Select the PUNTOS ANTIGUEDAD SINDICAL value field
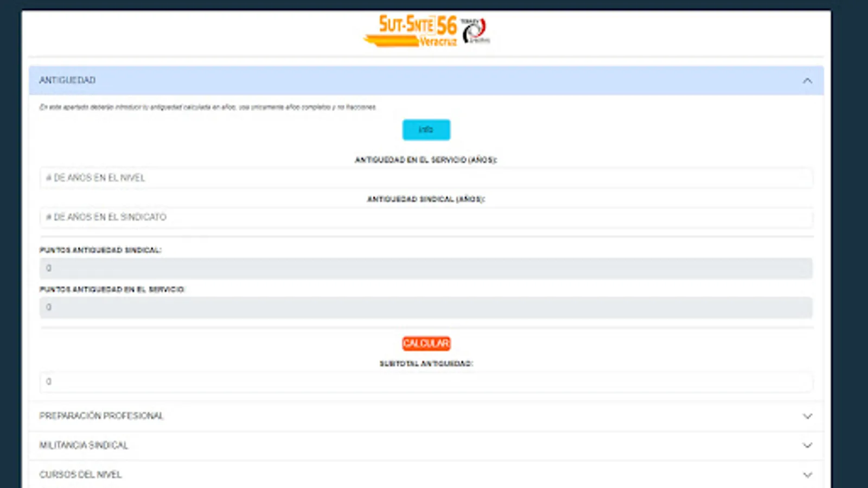 coord(426,268)
